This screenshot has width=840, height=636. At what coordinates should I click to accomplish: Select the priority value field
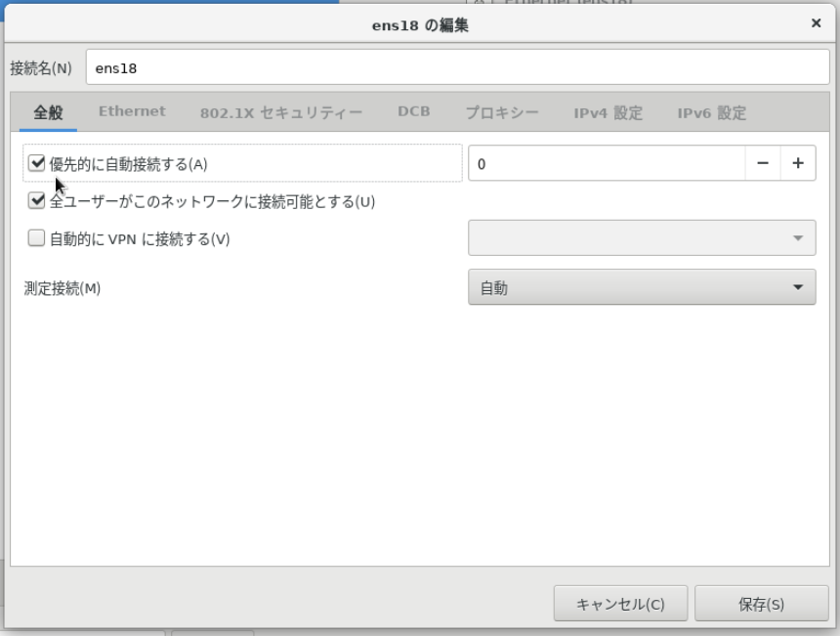586,162
